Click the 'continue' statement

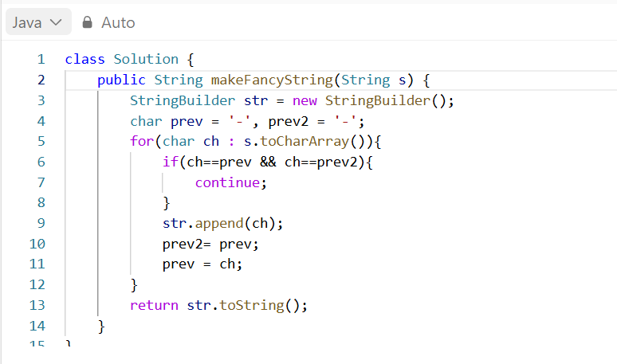coord(227,182)
